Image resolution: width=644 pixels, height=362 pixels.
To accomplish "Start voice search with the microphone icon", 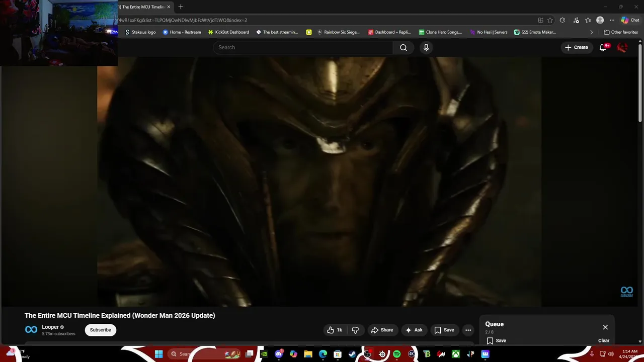I will point(426,47).
